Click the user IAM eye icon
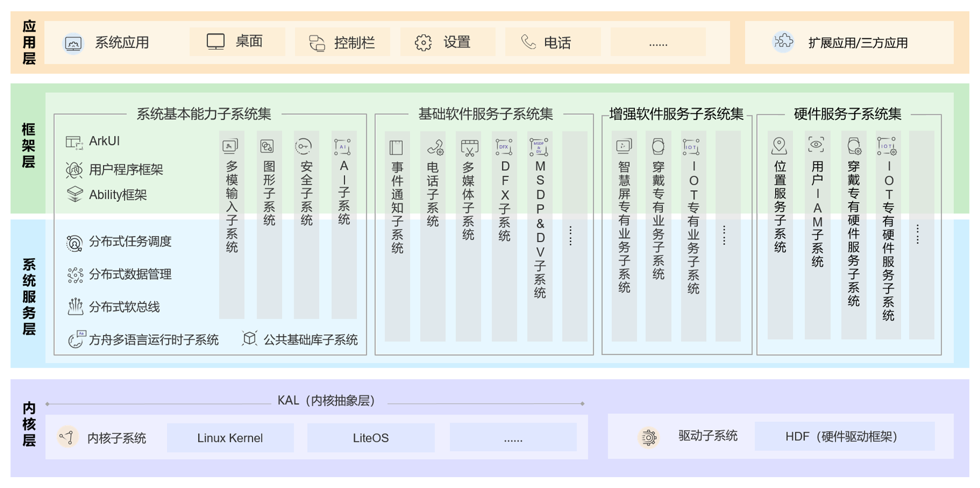Viewport: 980px width, 488px height. tap(816, 145)
